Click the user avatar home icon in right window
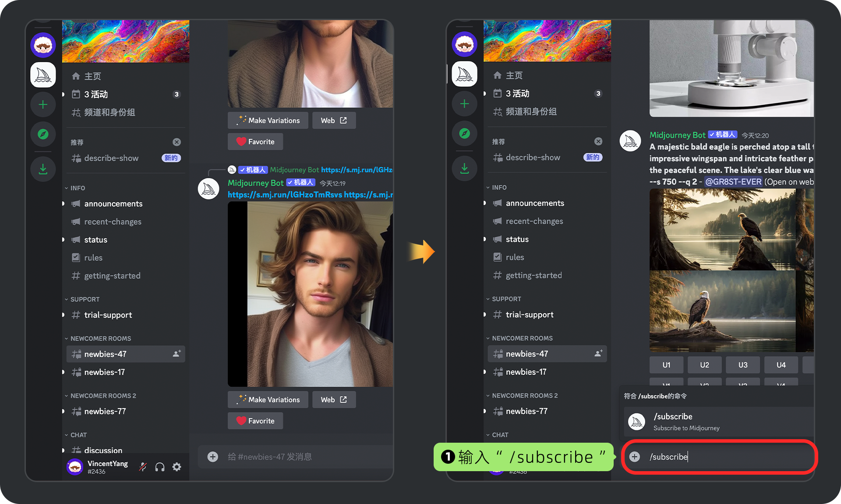The width and height of the screenshot is (841, 504). [x=464, y=44]
